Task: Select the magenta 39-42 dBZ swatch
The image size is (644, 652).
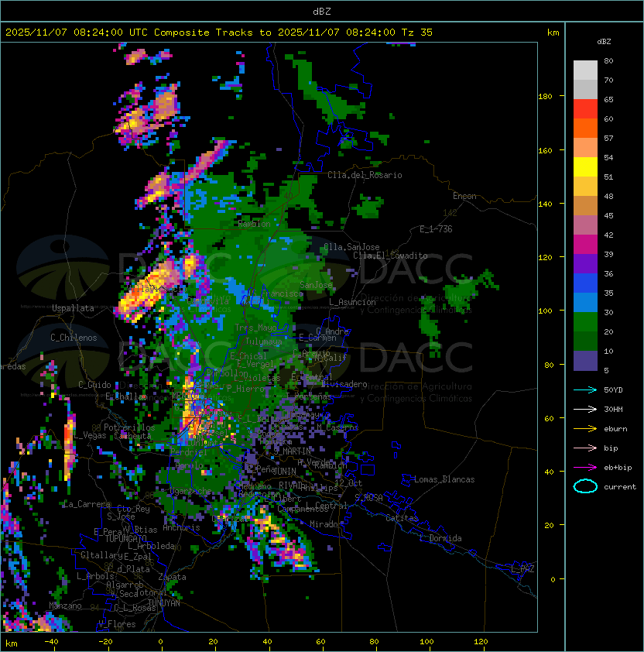Action: 585,245
